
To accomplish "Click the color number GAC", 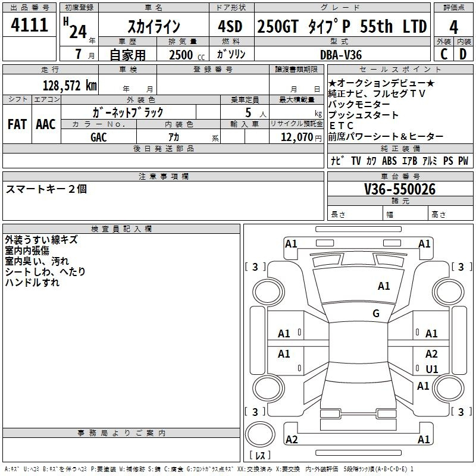I will (99, 137).
